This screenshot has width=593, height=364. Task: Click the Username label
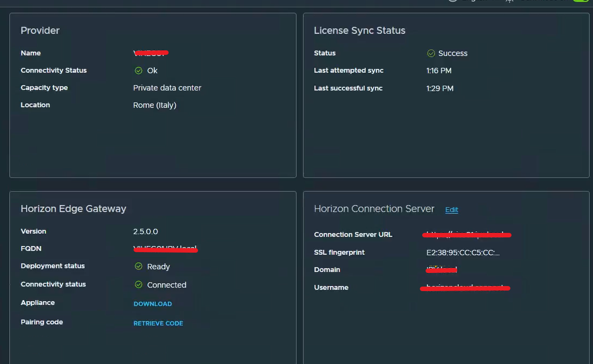331,288
